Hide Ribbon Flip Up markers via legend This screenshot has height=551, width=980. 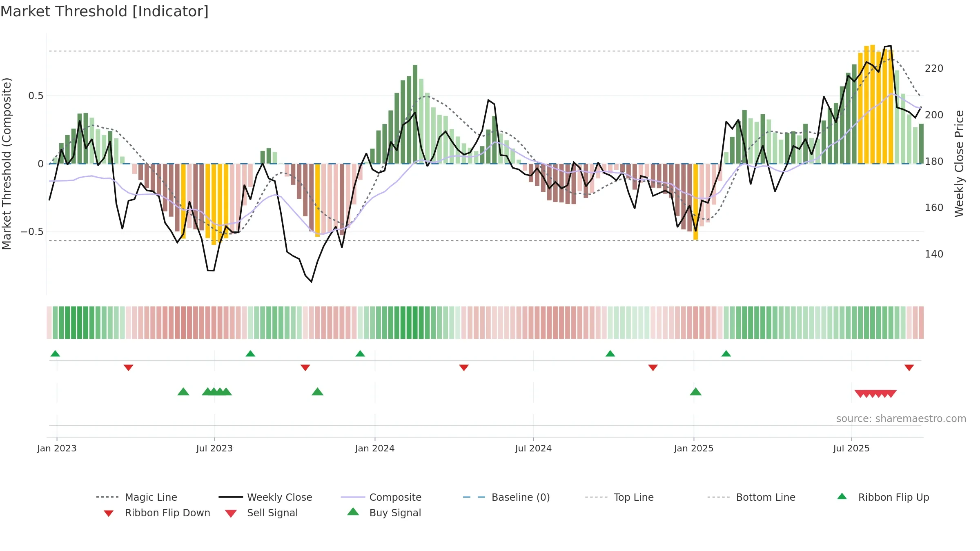[883, 497]
